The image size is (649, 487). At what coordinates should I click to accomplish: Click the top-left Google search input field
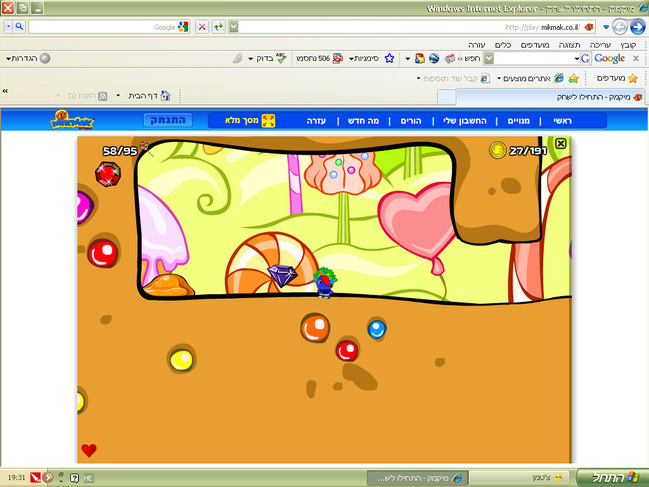coord(100,27)
